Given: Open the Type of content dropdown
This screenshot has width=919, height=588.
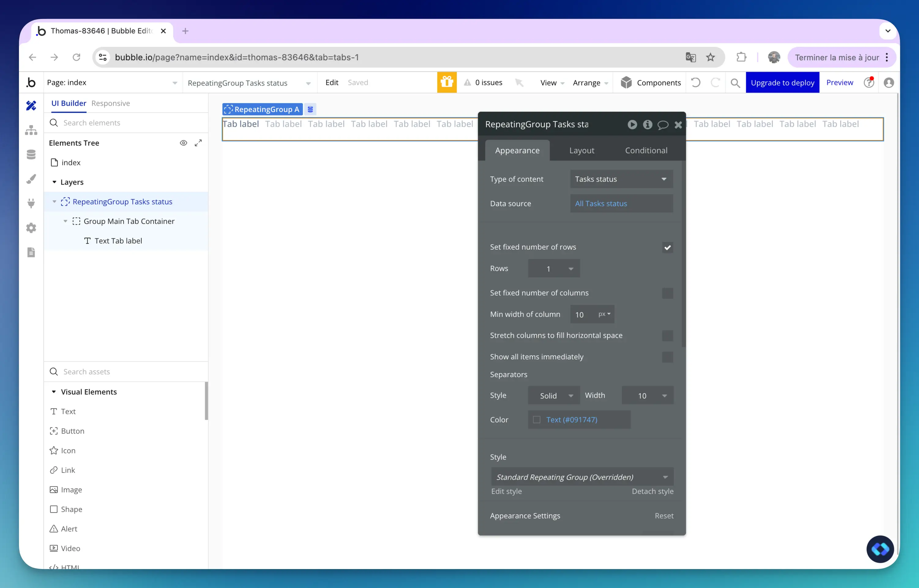Looking at the screenshot, I should [621, 179].
